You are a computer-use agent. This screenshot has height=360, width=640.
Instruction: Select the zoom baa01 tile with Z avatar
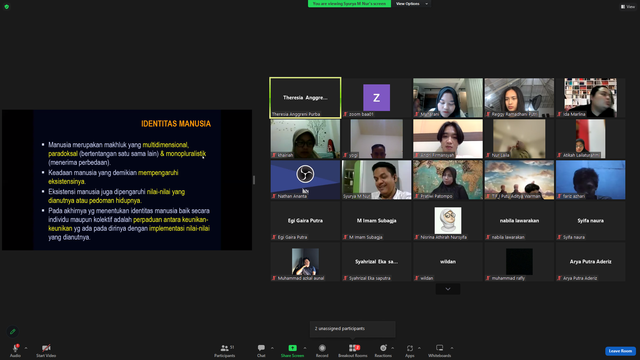377,98
